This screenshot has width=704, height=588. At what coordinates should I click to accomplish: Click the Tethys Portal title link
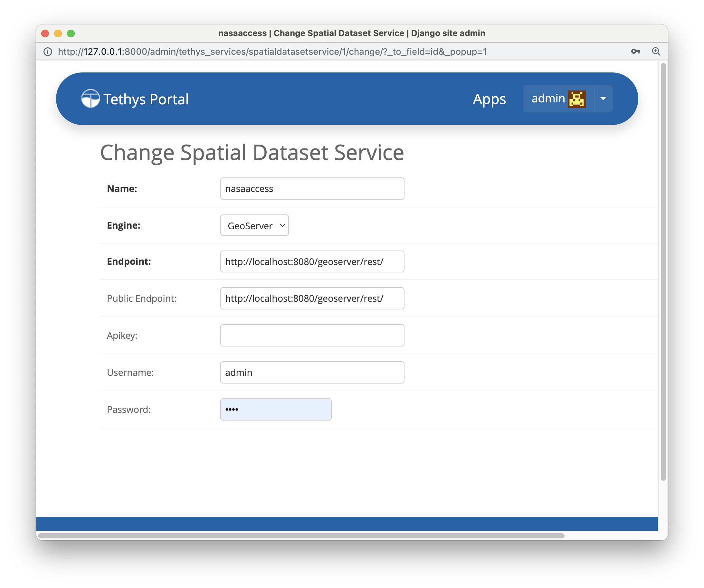pyautogui.click(x=146, y=99)
